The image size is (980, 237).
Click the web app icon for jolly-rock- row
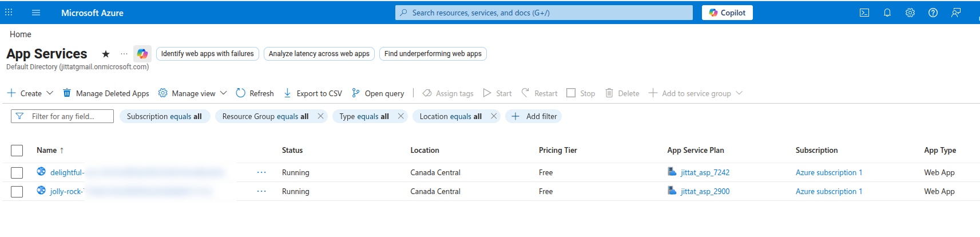coord(41,190)
